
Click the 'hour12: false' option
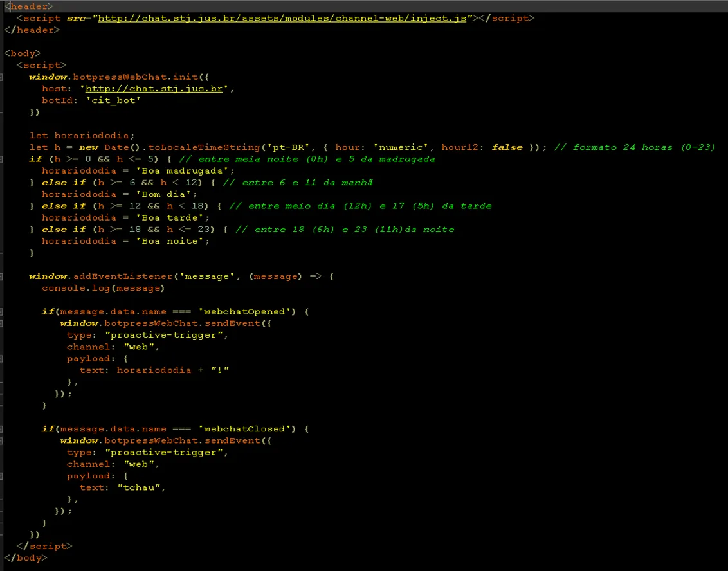[482, 147]
